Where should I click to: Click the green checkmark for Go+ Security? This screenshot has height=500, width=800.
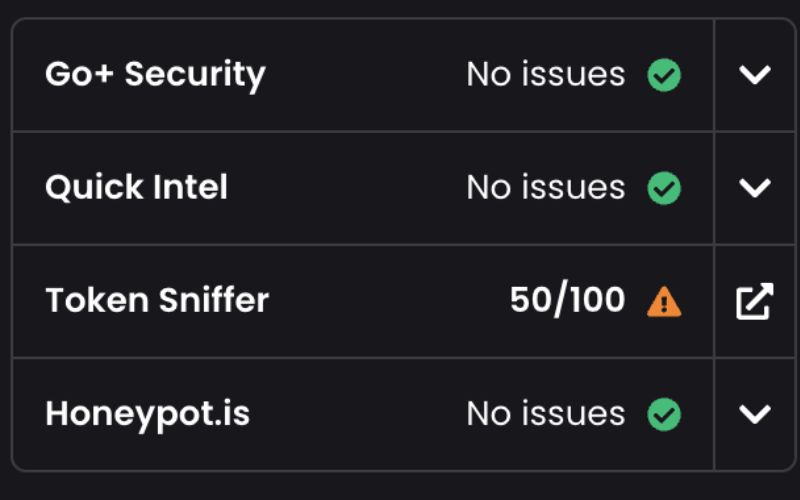664,75
